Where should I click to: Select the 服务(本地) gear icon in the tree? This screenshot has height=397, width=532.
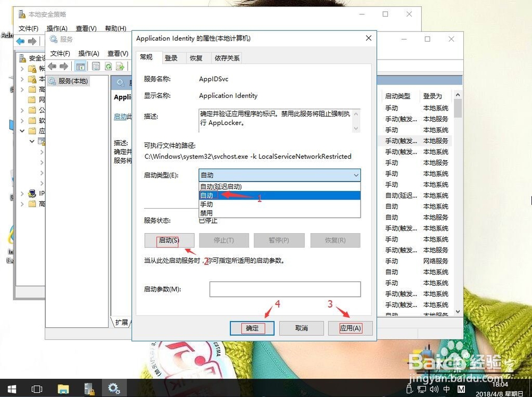(52, 81)
